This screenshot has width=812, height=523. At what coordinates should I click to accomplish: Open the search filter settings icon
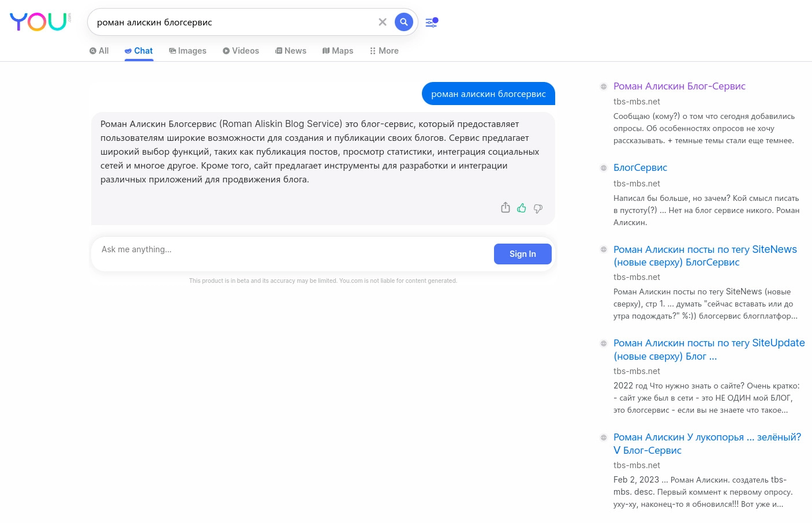(432, 23)
